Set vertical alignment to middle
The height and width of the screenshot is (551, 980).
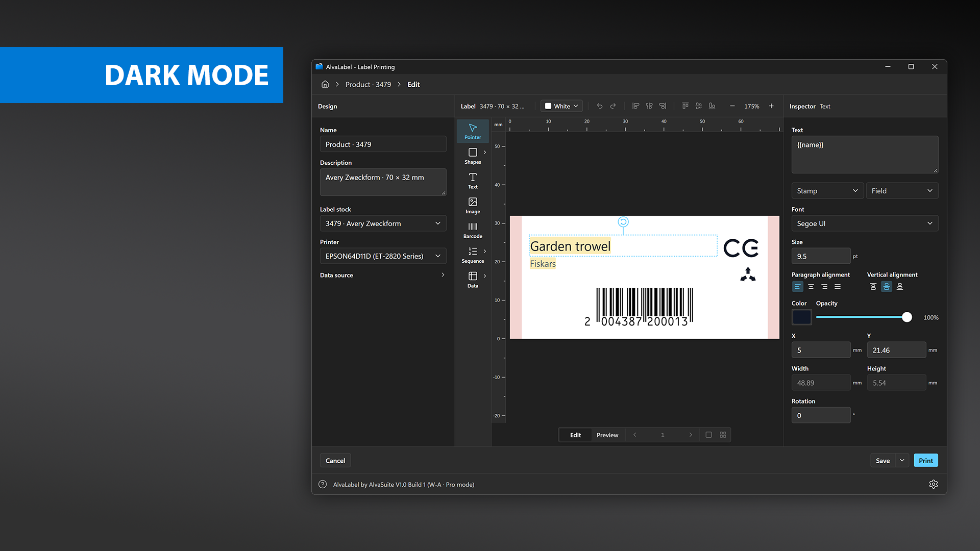coord(887,287)
